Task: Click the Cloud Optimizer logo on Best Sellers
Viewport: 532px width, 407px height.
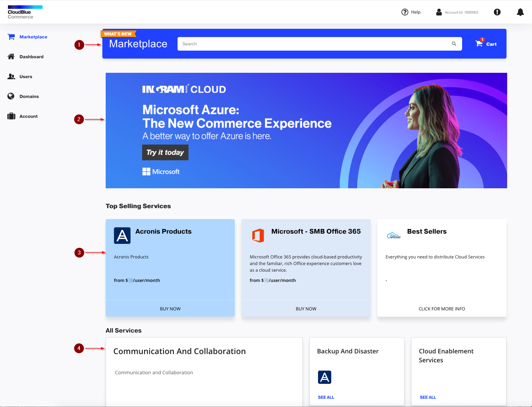Action: point(394,235)
